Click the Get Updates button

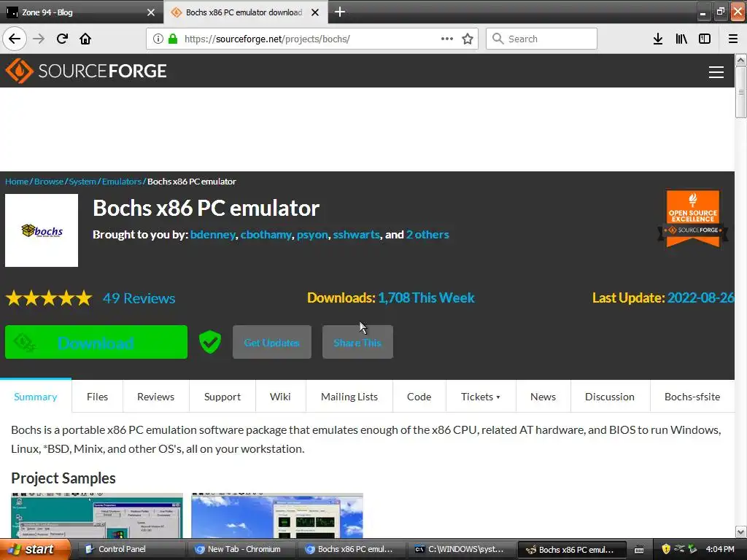pos(271,342)
